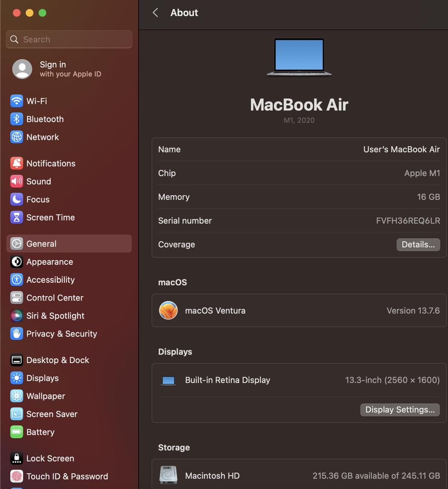Viewport: 448px width, 489px height.
Task: Click the Macintosh HD drive icon
Action: tap(169, 475)
